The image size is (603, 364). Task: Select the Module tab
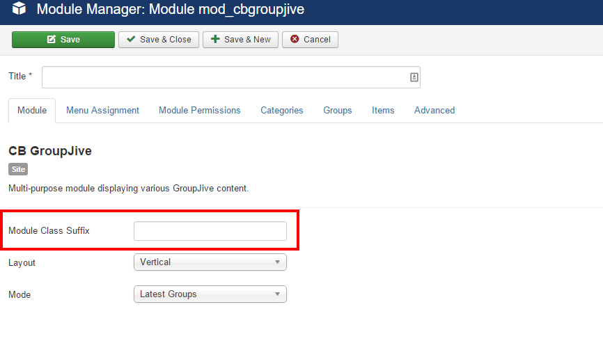pos(32,111)
